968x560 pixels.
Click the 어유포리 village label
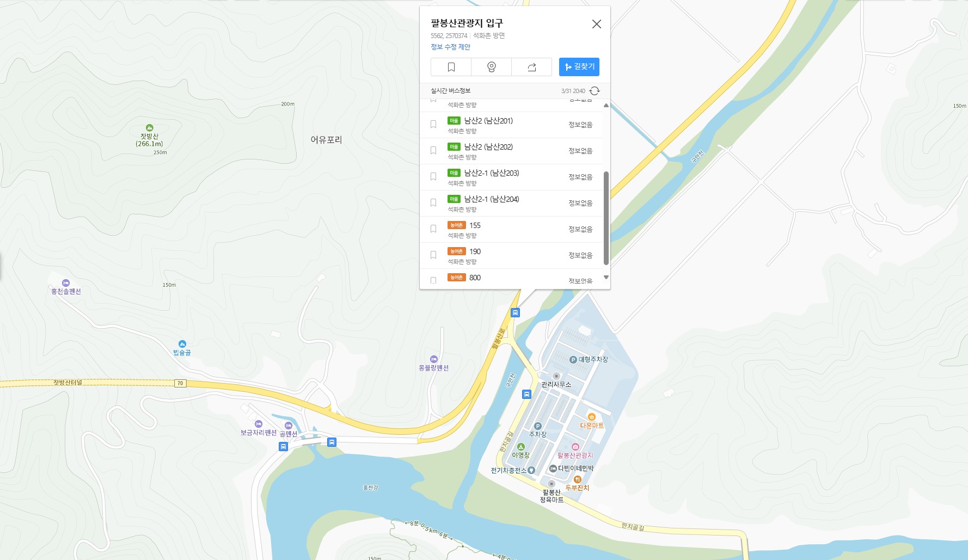[x=326, y=140]
